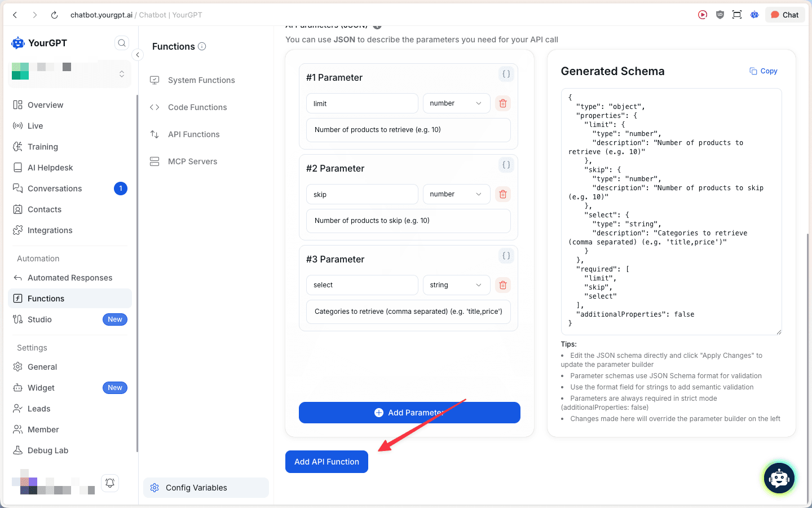Open the number type dropdown for skip parameter

point(456,194)
